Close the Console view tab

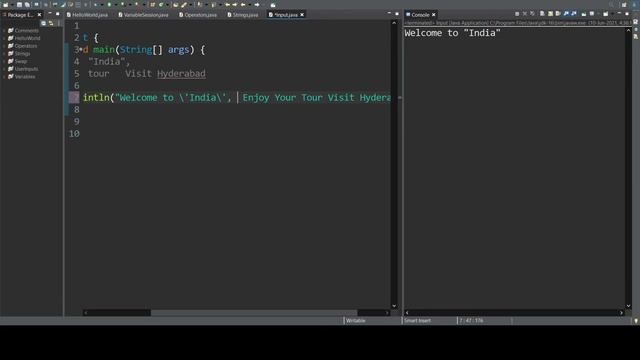pyautogui.click(x=433, y=15)
